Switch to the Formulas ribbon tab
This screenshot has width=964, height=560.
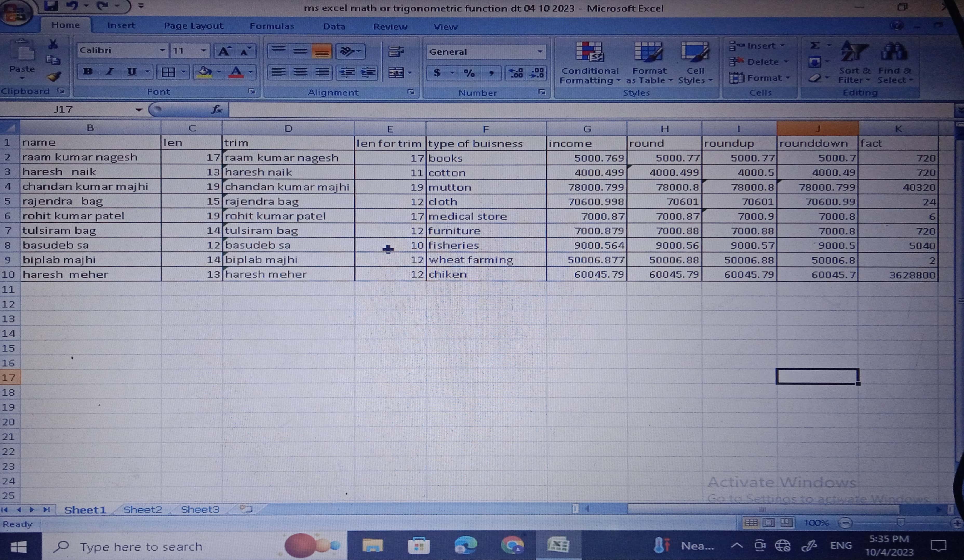coord(272,26)
